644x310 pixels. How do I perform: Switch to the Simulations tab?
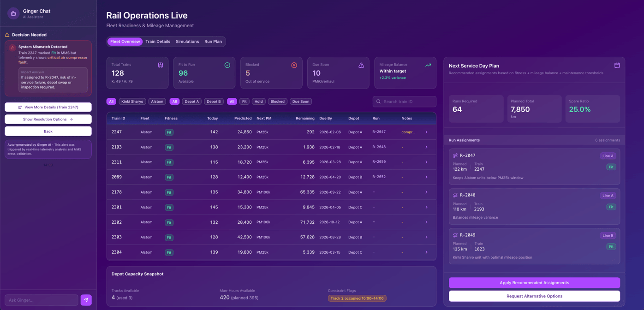(187, 42)
